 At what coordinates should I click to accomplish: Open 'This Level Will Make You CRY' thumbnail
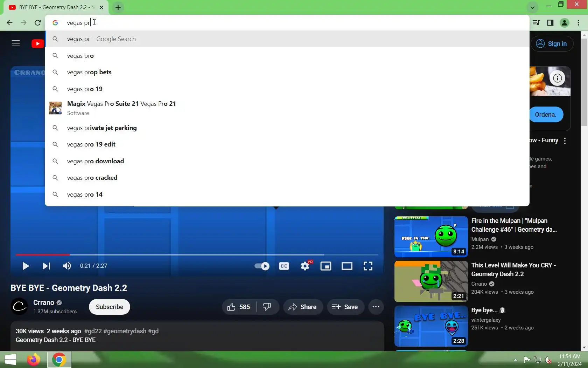pyautogui.click(x=431, y=281)
